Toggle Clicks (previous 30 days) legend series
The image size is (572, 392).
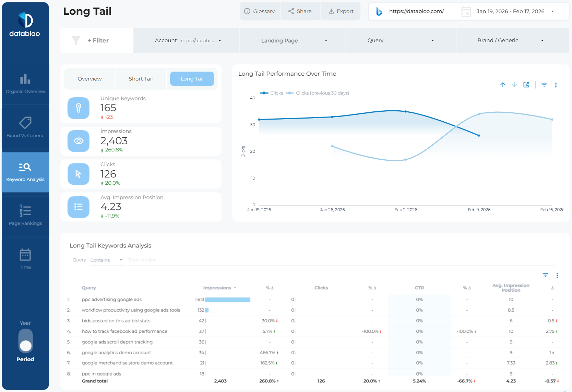[x=318, y=93]
